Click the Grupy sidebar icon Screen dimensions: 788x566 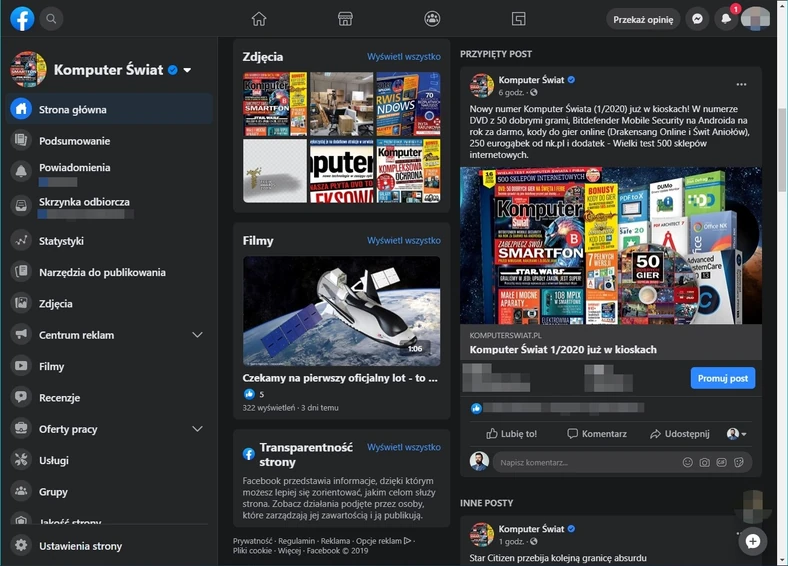pyautogui.click(x=21, y=491)
